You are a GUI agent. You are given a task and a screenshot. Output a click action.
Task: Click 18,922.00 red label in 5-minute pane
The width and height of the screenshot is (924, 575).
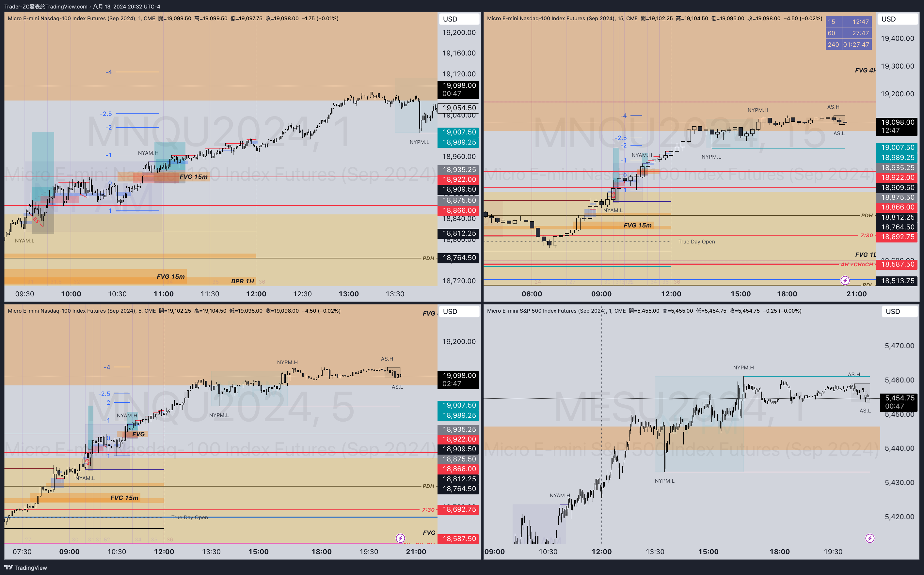tap(458, 439)
